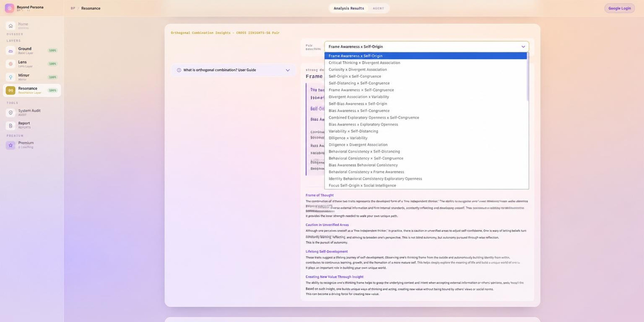The height and width of the screenshot is (322, 644).
Task: Open the Premium sidebar label
Action: 26,143
